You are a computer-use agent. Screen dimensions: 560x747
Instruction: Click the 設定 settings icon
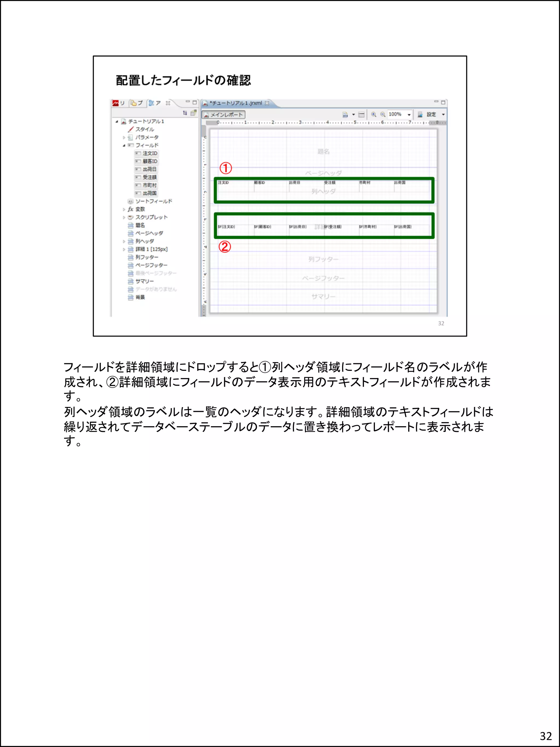point(420,115)
